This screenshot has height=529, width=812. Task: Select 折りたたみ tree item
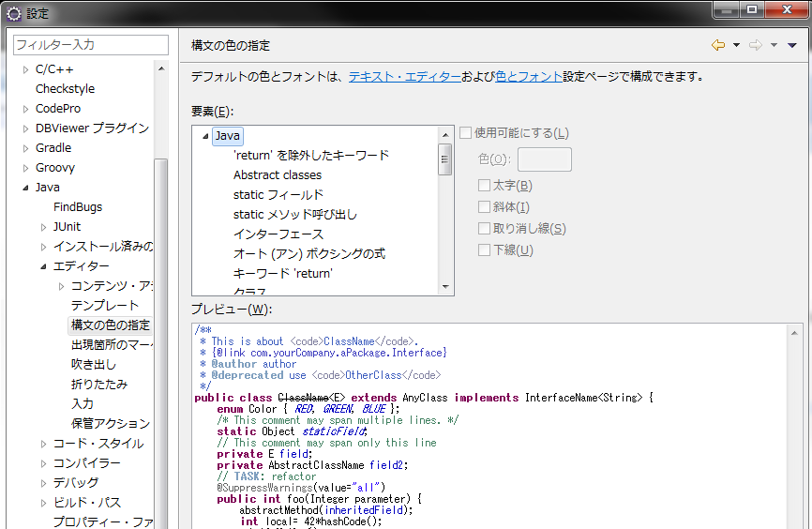point(99,384)
